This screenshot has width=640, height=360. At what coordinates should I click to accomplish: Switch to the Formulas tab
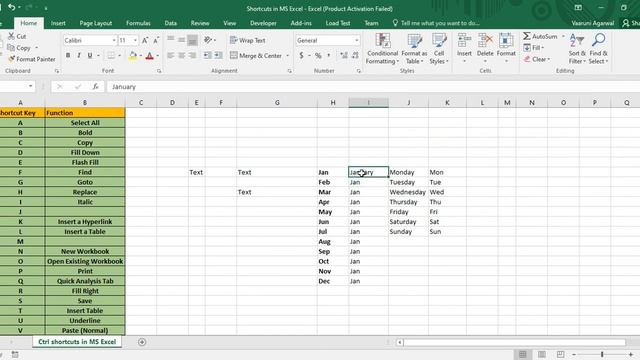[138, 23]
